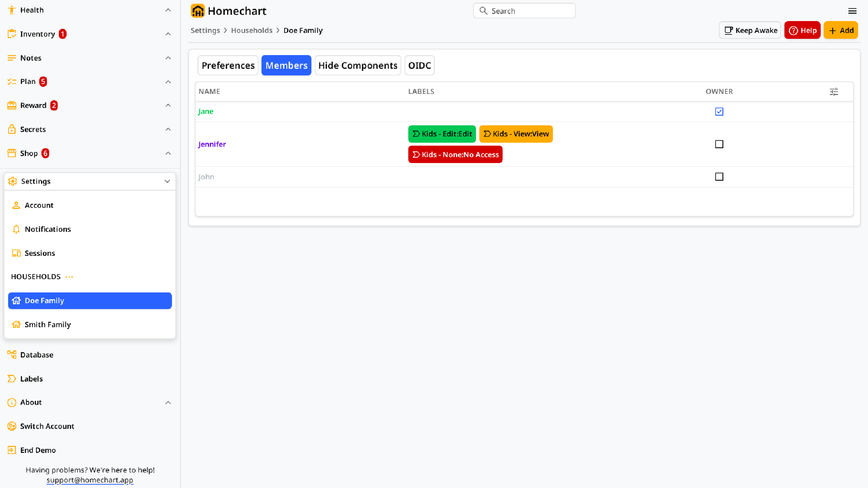Open Notifications settings item
868x488 pixels.
(x=90, y=229)
